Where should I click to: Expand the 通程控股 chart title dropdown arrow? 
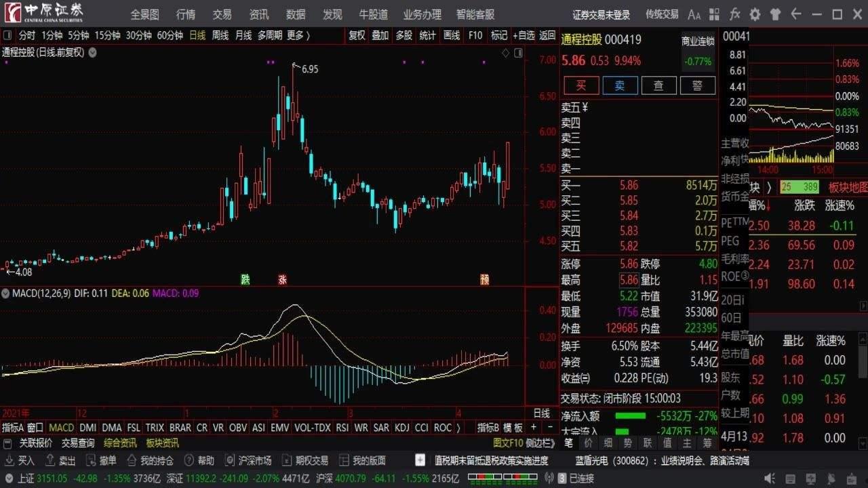tap(92, 52)
